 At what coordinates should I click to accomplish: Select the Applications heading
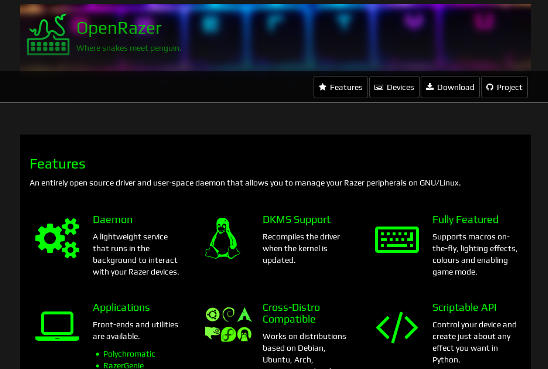[121, 308]
